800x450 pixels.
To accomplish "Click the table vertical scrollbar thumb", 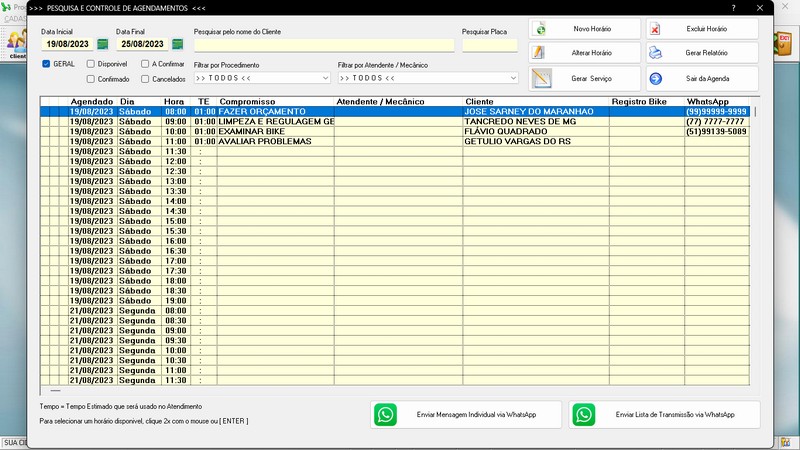I will [x=755, y=111].
